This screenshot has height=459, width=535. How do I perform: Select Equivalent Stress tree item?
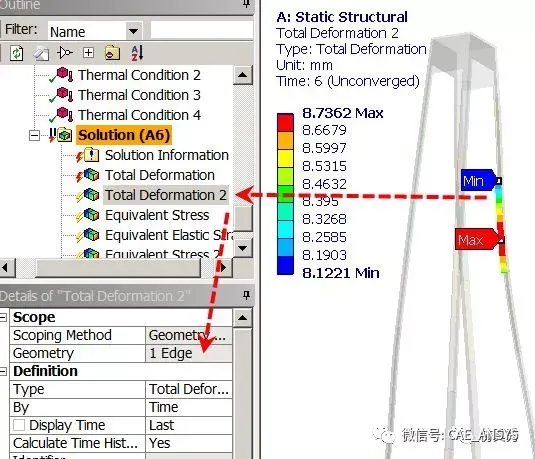pyautogui.click(x=157, y=215)
